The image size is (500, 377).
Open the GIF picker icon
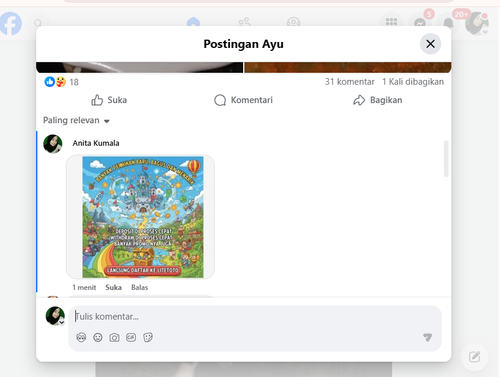131,337
